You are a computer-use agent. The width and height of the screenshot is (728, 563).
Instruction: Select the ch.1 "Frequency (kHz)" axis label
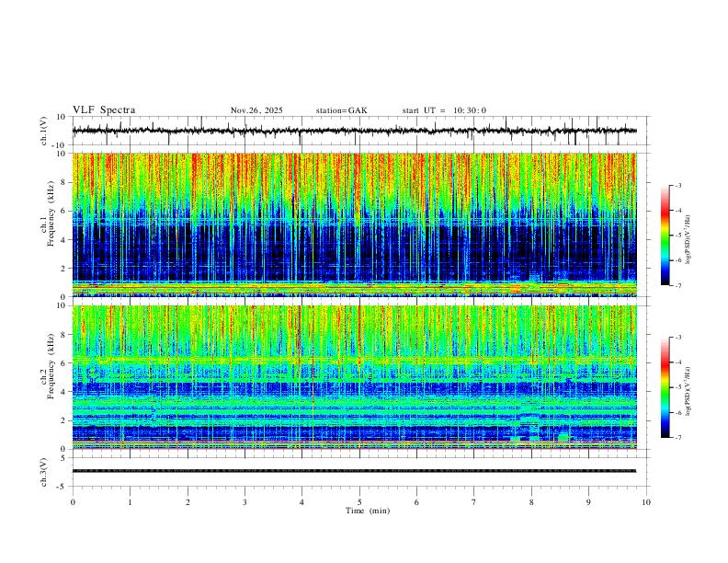51,213
